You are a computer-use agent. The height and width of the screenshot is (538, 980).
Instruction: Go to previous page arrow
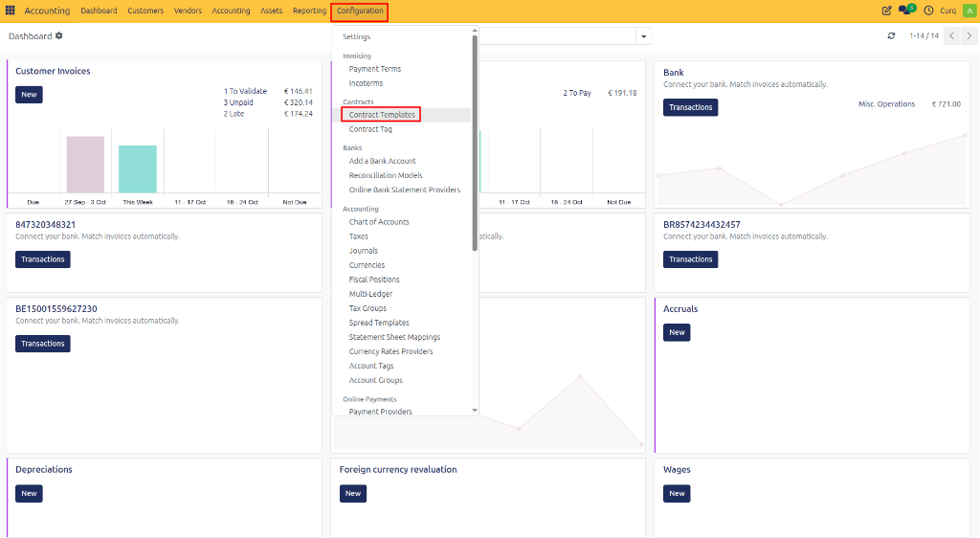952,36
